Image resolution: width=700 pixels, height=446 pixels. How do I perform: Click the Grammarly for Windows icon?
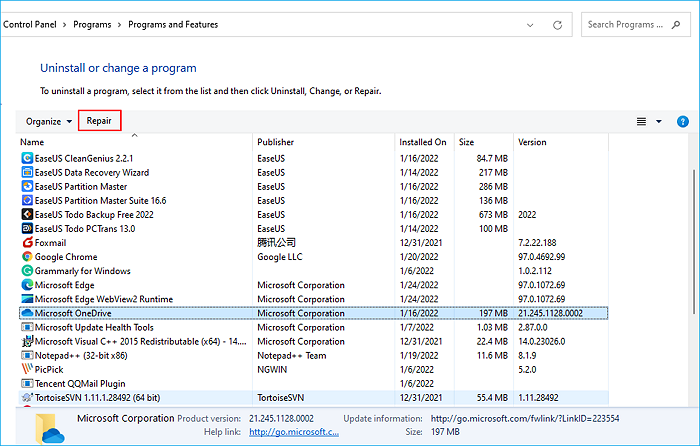pyautogui.click(x=27, y=271)
